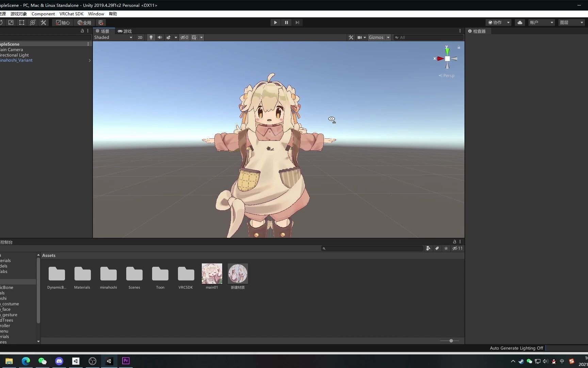Click the scene view search field

tap(428, 37)
